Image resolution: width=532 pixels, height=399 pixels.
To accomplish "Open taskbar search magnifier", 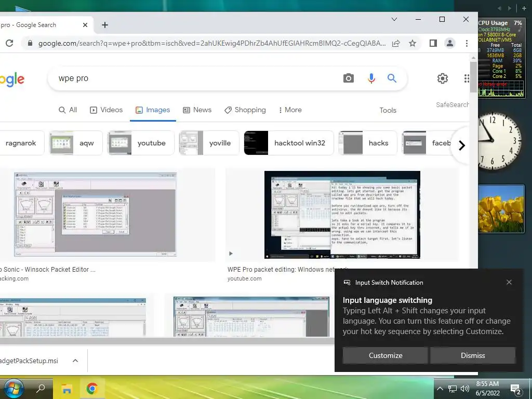I will (x=41, y=389).
